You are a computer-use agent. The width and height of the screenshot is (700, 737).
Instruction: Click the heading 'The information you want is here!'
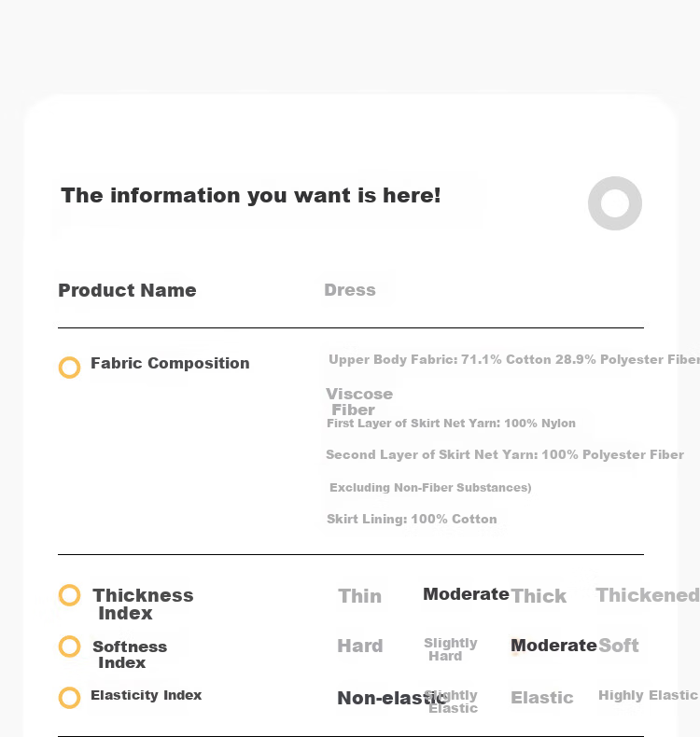click(250, 196)
